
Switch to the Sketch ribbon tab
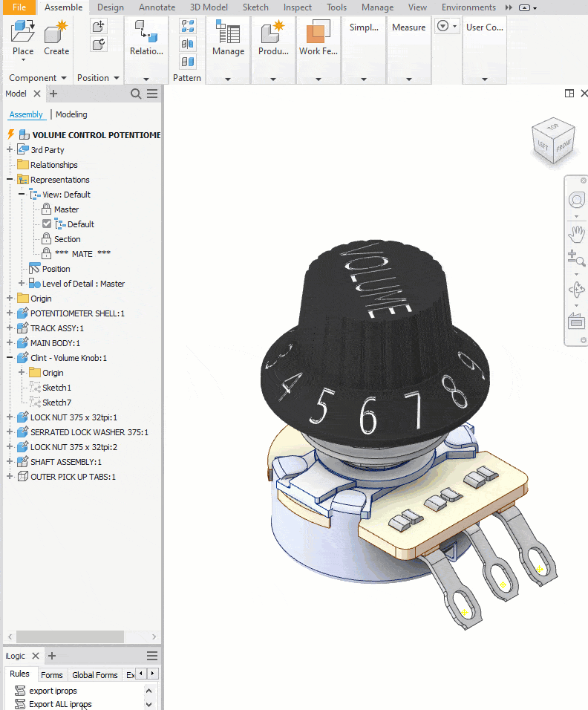(x=255, y=7)
